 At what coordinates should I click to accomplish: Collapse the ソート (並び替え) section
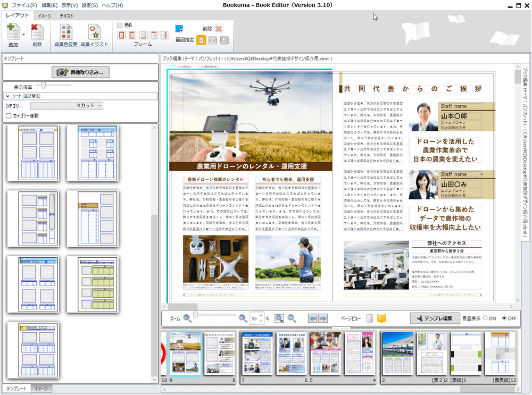pos(8,96)
